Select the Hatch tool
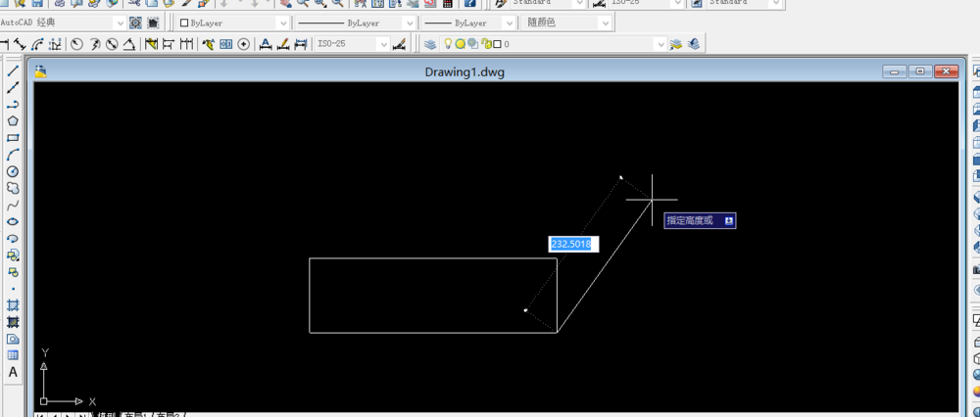This screenshot has height=417, width=980. point(13,305)
